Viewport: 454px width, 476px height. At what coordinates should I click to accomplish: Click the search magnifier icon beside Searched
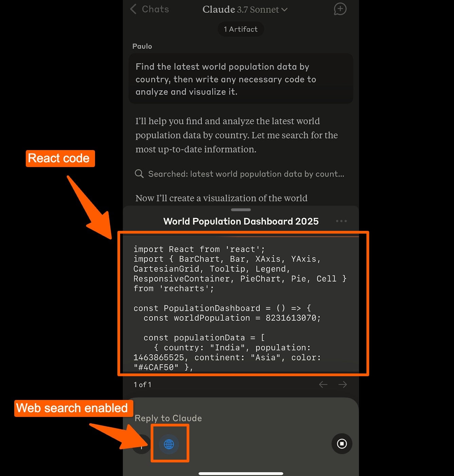139,174
